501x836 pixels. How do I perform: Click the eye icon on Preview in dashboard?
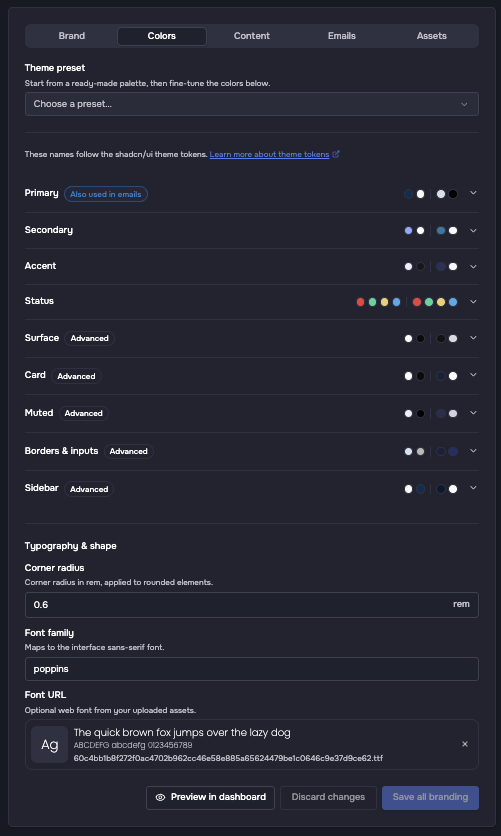(x=160, y=798)
